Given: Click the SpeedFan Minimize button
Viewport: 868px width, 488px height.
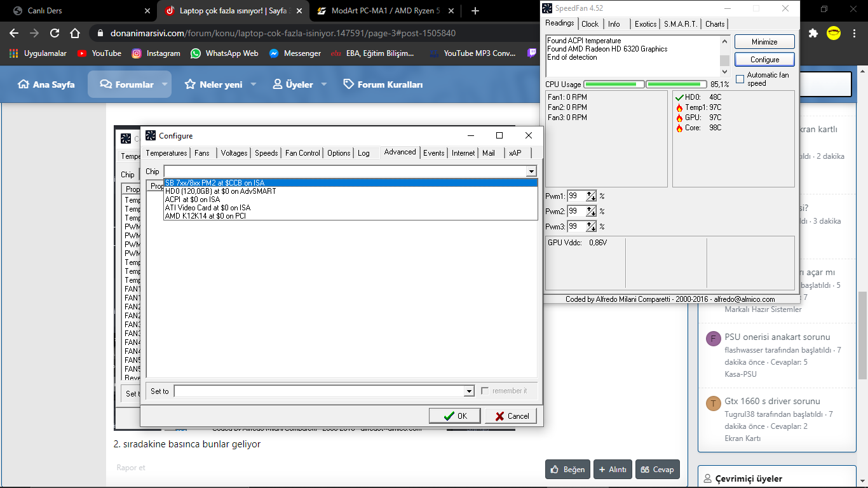Looking at the screenshot, I should [x=764, y=42].
